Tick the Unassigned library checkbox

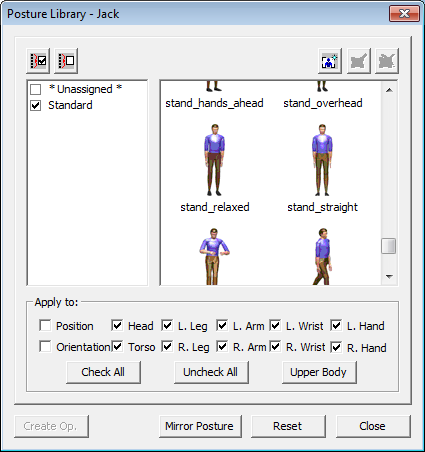coord(36,89)
